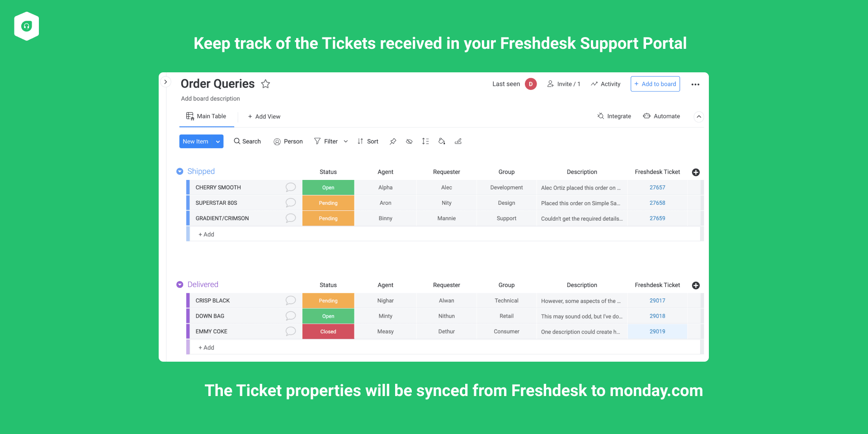Open conversation bubble for CHERRY SMOOTH

[x=291, y=187]
